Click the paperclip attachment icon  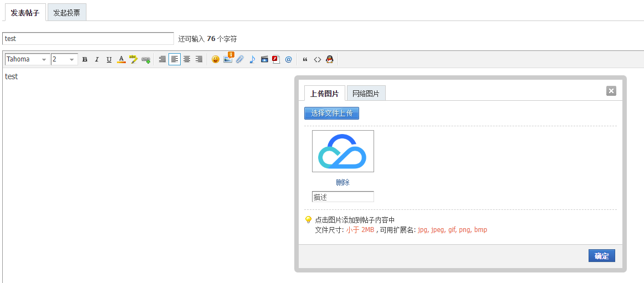[240, 59]
